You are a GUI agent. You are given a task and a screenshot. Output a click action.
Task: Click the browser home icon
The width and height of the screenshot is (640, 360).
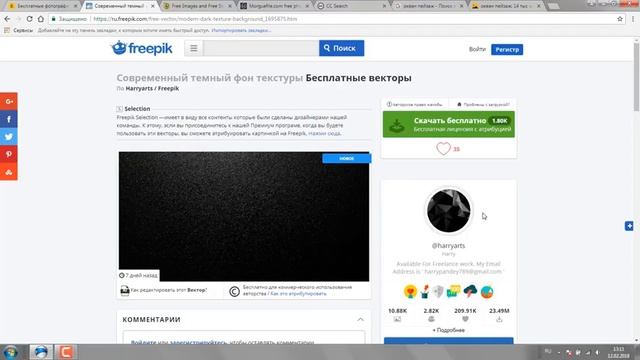[41, 19]
